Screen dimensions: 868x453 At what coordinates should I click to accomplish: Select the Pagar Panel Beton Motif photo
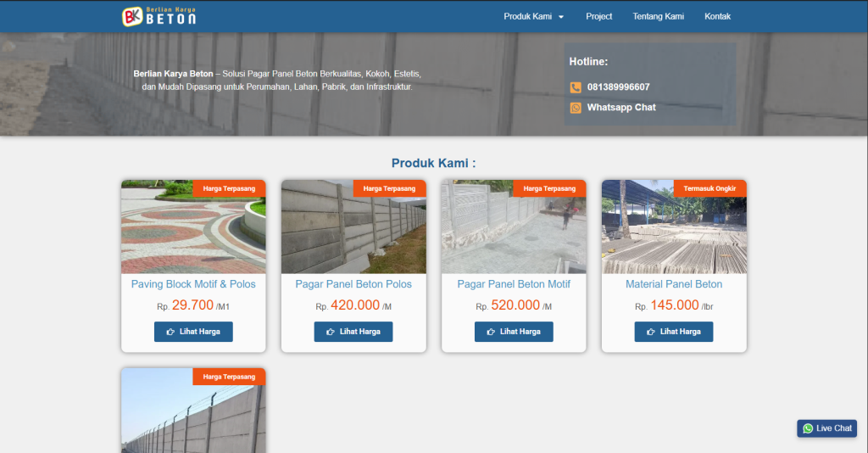pos(514,227)
